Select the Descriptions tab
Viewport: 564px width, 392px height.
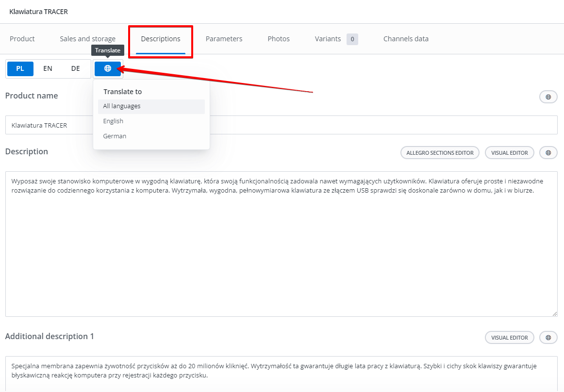(x=161, y=39)
